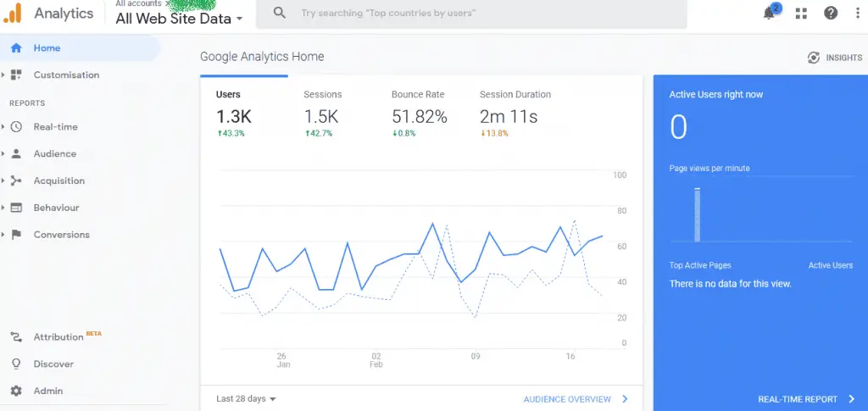Open the Google apps grid
Viewport: 868px width, 411px height.
801,14
